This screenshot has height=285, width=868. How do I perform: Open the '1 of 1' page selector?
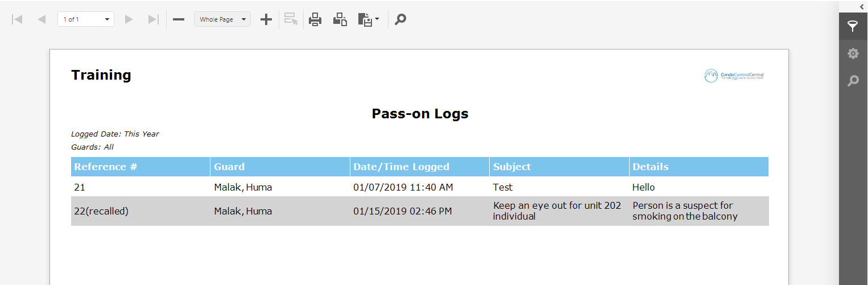pyautogui.click(x=86, y=19)
